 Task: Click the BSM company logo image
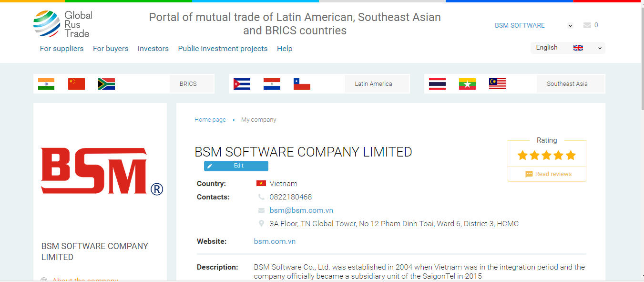pos(102,171)
